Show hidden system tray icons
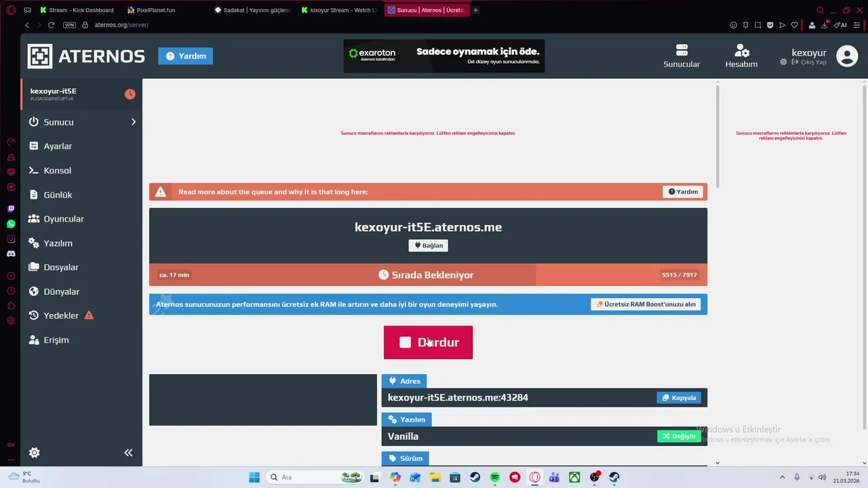The height and width of the screenshot is (488, 868). 782,477
